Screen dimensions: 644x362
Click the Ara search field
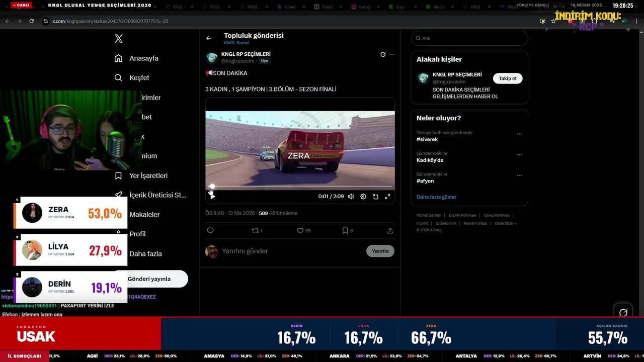[x=469, y=38]
